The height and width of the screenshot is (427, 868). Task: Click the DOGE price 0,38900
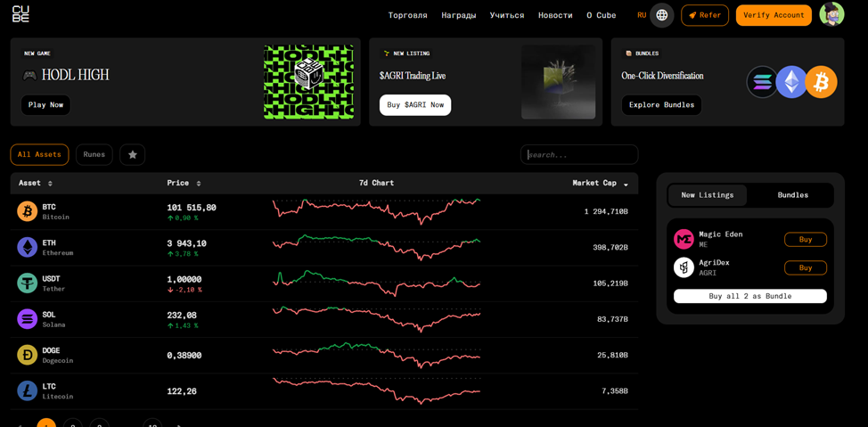click(x=184, y=355)
